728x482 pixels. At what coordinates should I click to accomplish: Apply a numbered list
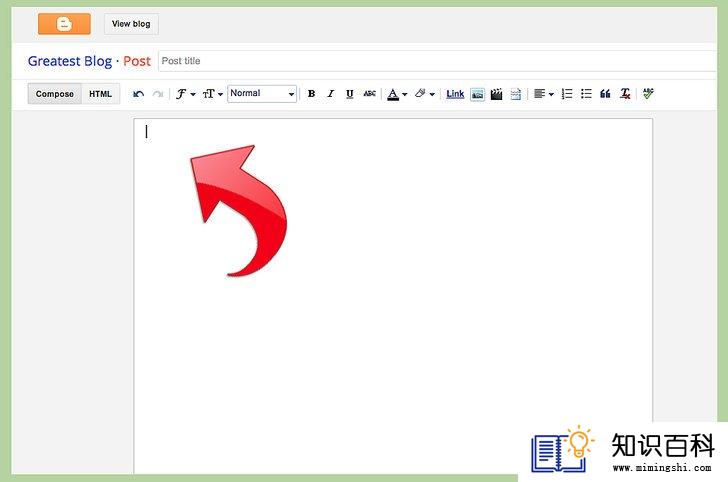pos(567,94)
